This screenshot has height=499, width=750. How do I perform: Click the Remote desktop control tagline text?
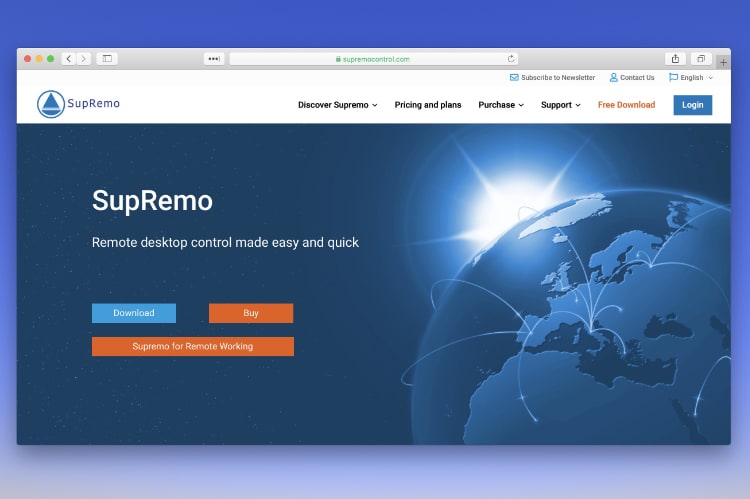click(x=225, y=243)
